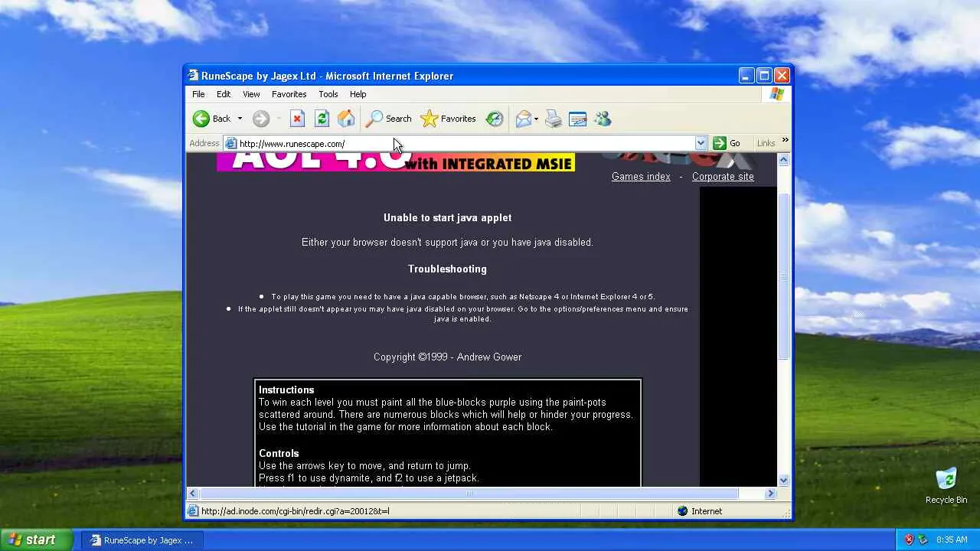Click the runescape.com address field

[465, 143]
